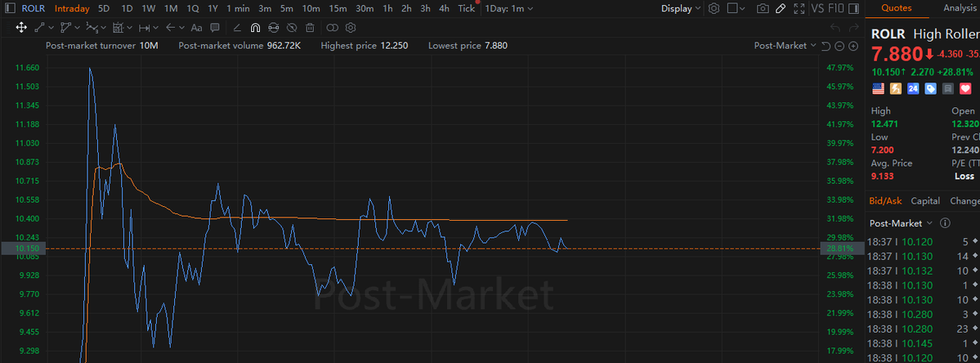Select the Aa text annotation tool

(196, 28)
